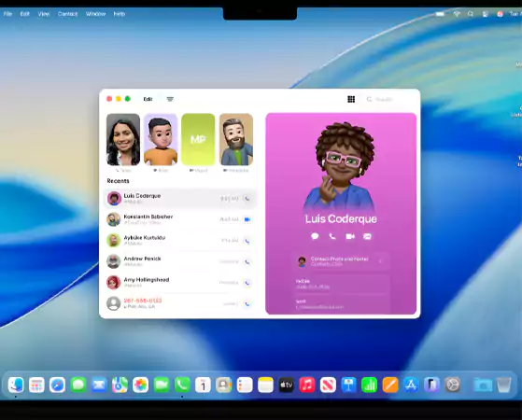Select the bearded memoji favorite tile
The height and width of the screenshot is (420, 522).
tap(236, 139)
